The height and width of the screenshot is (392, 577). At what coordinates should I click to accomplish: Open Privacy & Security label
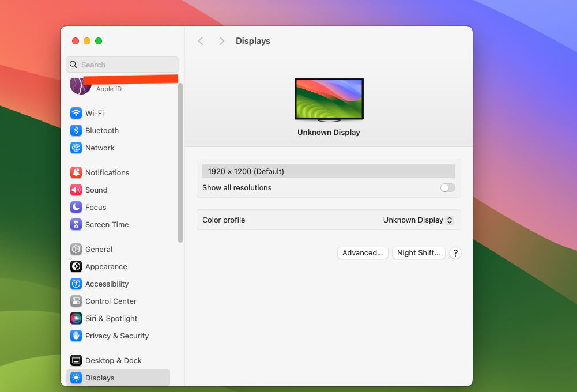tap(117, 336)
